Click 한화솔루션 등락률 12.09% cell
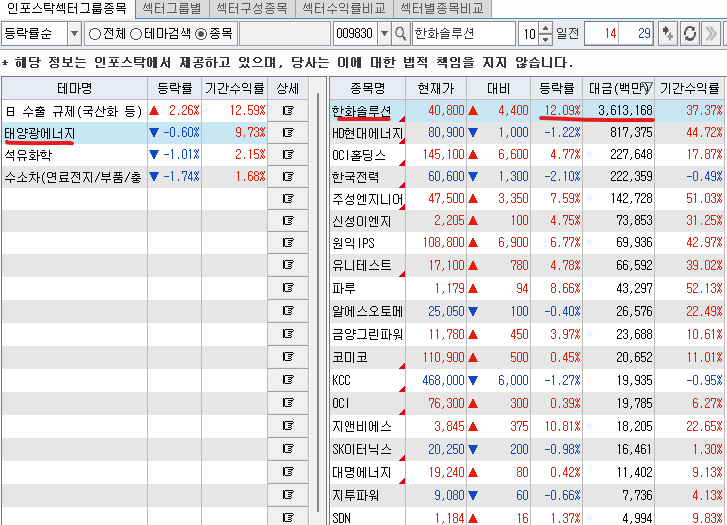Viewport: 727px width, 525px height. click(x=556, y=111)
